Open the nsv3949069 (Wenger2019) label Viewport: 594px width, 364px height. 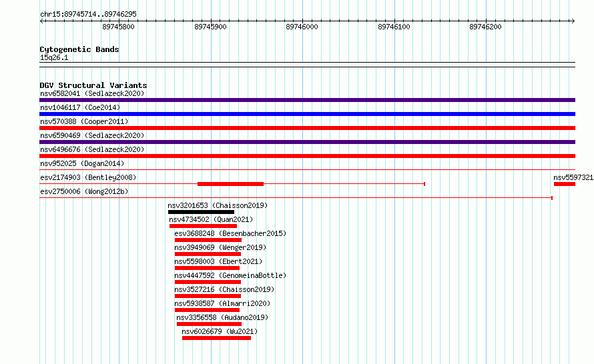pyautogui.click(x=220, y=247)
